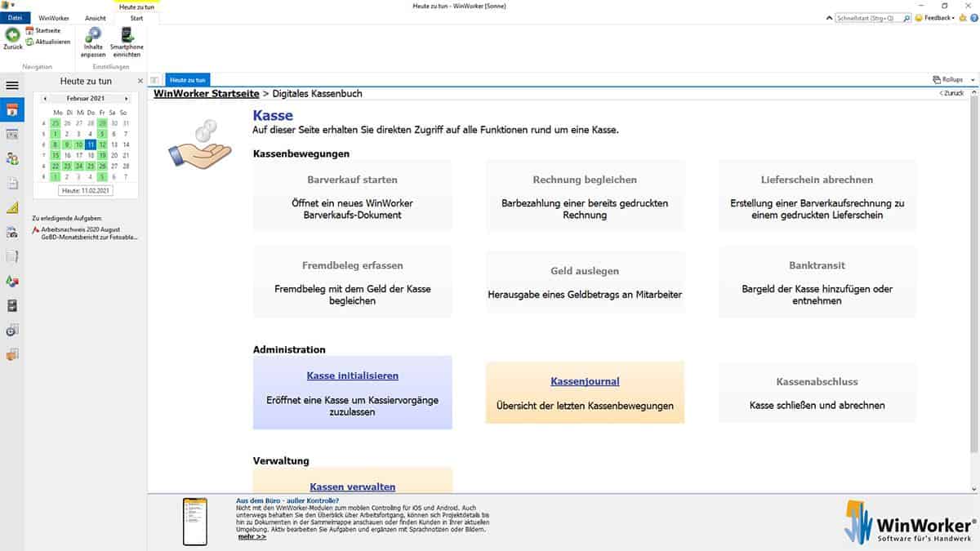This screenshot has height=551, width=980.
Task: Click the mehr >> link in the banner
Action: tap(252, 536)
